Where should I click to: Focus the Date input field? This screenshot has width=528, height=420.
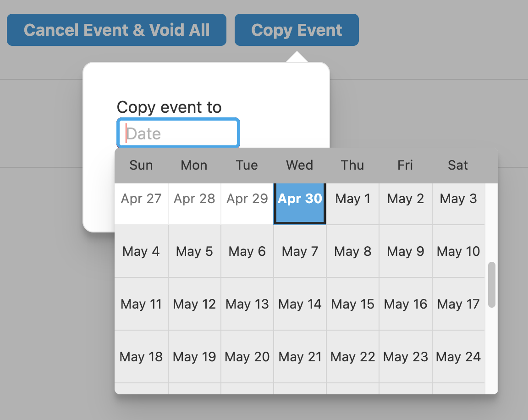(x=179, y=133)
